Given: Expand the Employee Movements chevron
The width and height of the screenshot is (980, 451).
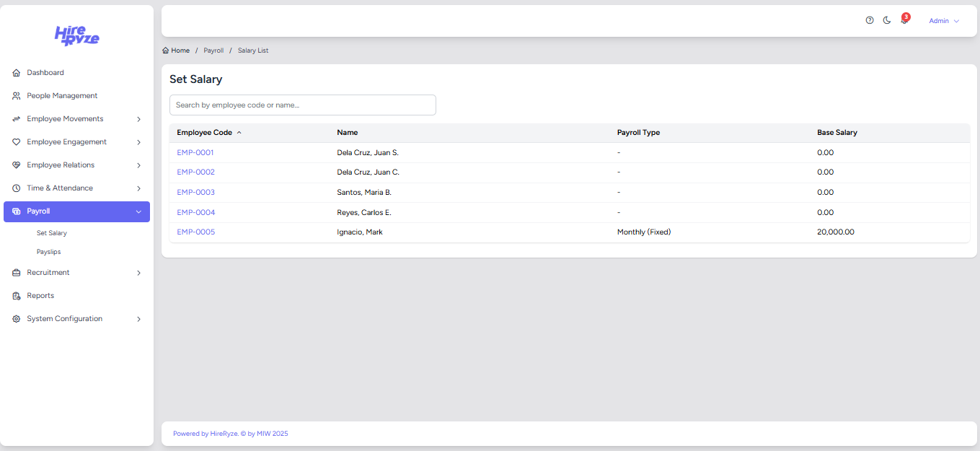Looking at the screenshot, I should point(138,119).
